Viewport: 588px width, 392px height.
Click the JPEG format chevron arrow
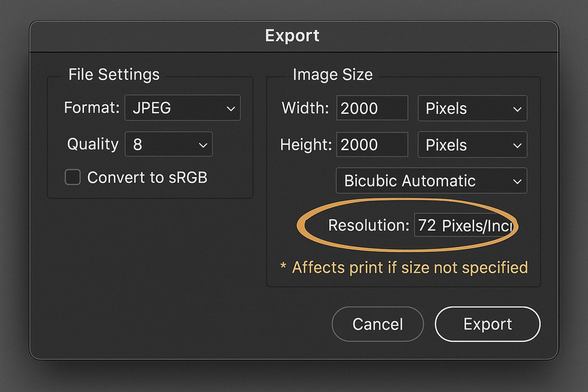click(x=231, y=109)
